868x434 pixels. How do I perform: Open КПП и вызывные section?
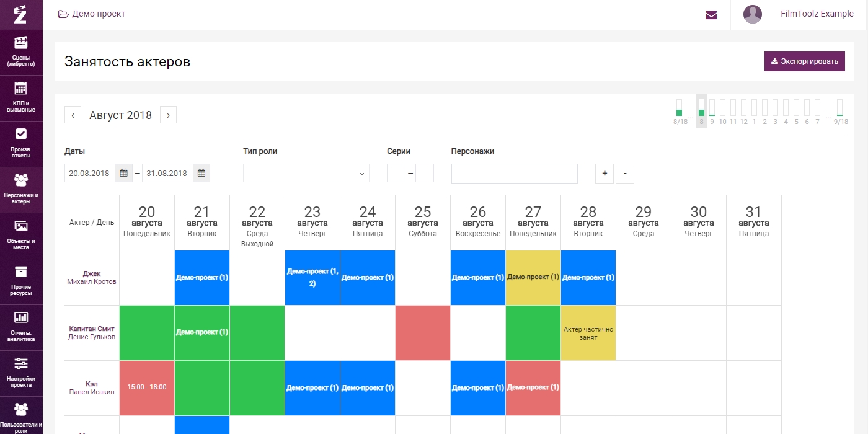tap(21, 98)
